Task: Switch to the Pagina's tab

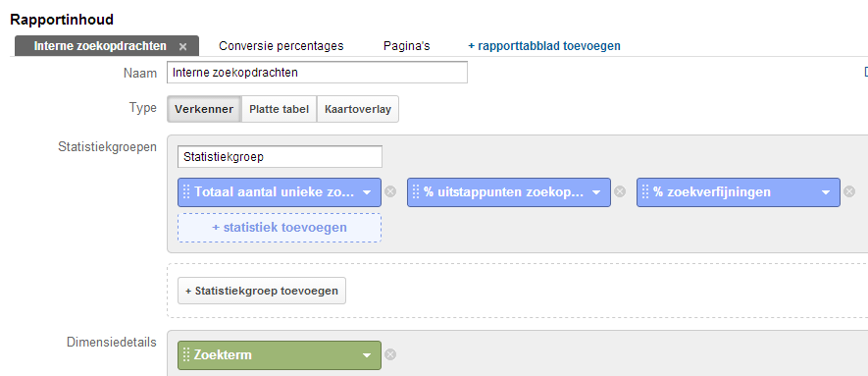Action: pyautogui.click(x=407, y=46)
